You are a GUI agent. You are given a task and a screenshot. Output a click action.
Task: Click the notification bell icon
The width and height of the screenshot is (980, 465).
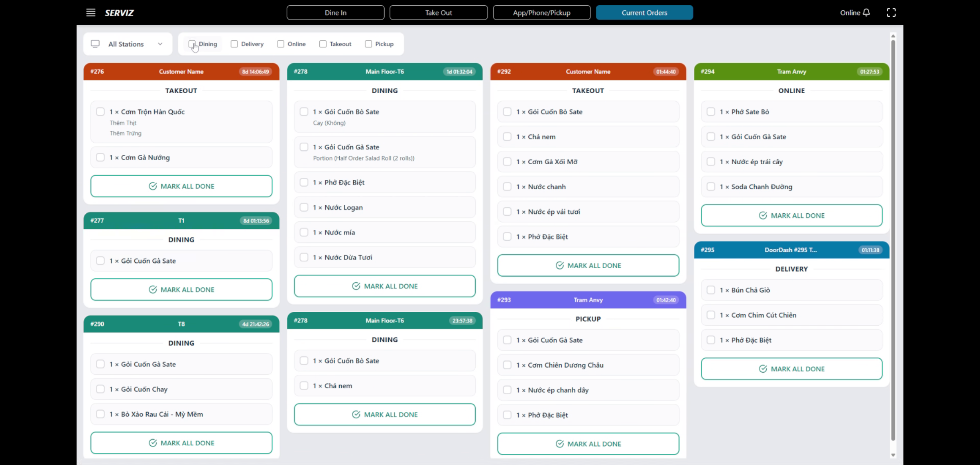click(x=866, y=13)
